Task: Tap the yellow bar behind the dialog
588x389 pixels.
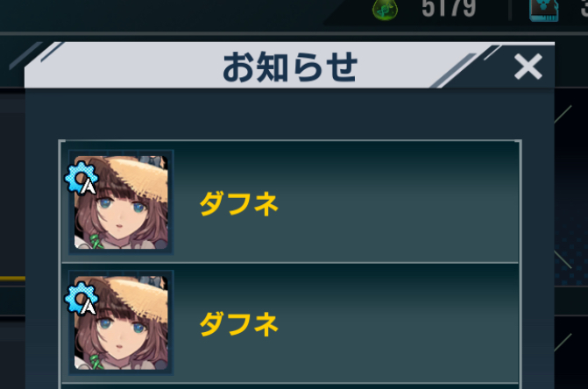Action: [12, 279]
